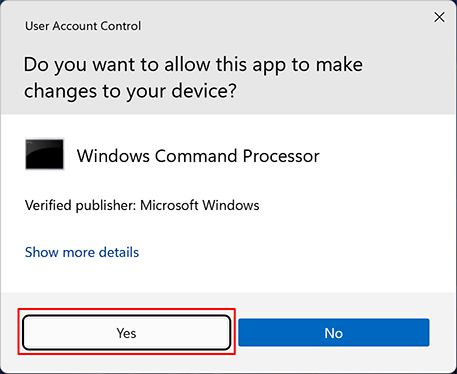
Task: Click the Windows Command Processor app name
Action: [198, 156]
